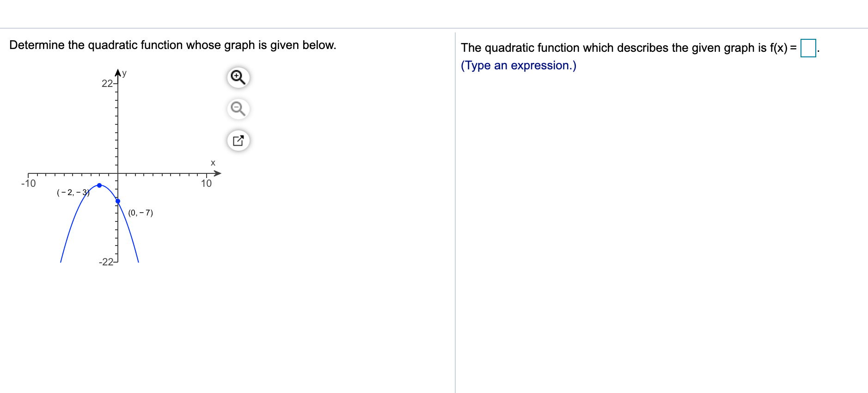Click the -10 mark on the x-axis
Screen dimensions: 868x393
(x=28, y=184)
